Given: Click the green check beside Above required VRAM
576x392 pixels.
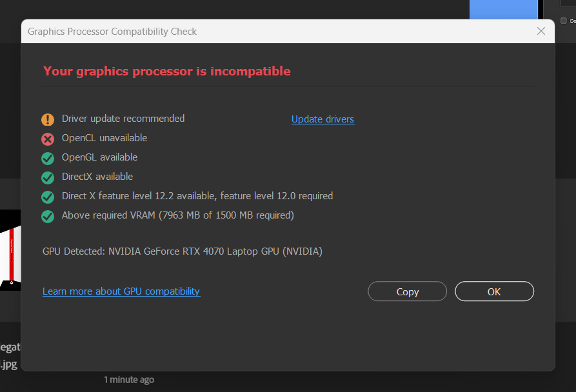Looking at the screenshot, I should pyautogui.click(x=48, y=216).
